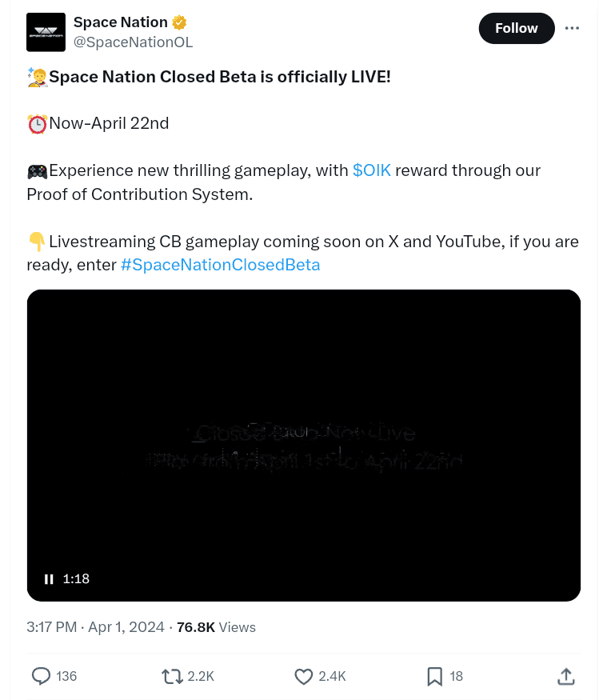Viewport: 615px width, 700px height.
Task: View the 76.8K Views analytics
Action: (x=216, y=627)
